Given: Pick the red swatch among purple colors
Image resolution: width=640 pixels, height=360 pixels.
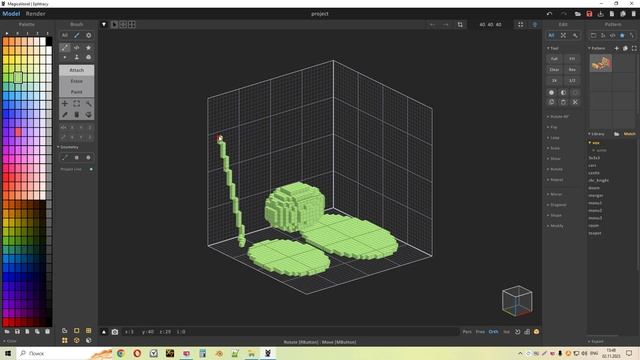Looking at the screenshot, I should [18, 132].
